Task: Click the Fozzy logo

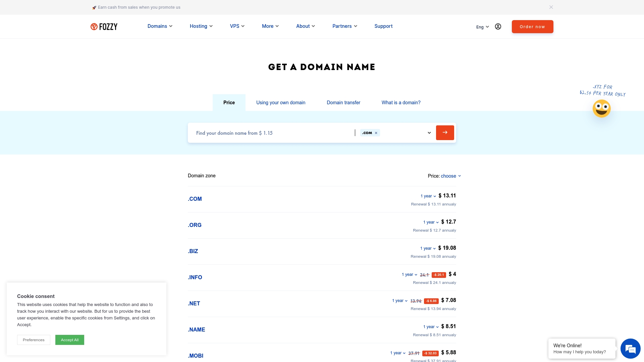Action: 104,26
